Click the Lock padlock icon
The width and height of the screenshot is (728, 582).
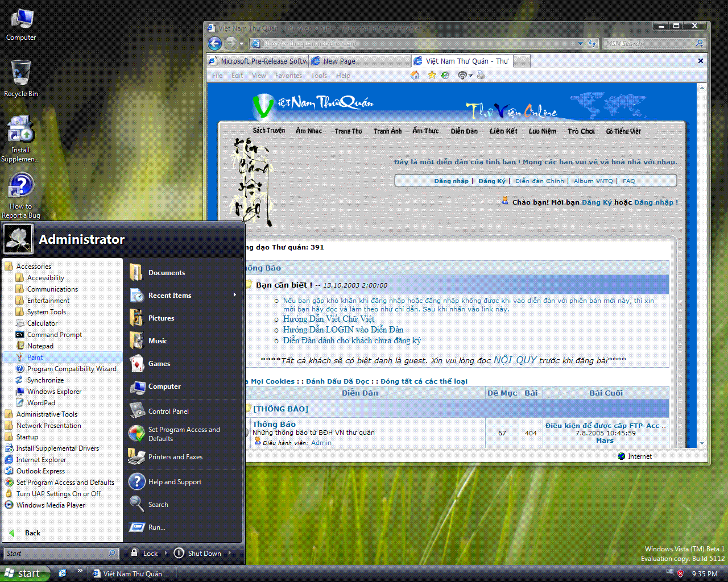point(134,552)
